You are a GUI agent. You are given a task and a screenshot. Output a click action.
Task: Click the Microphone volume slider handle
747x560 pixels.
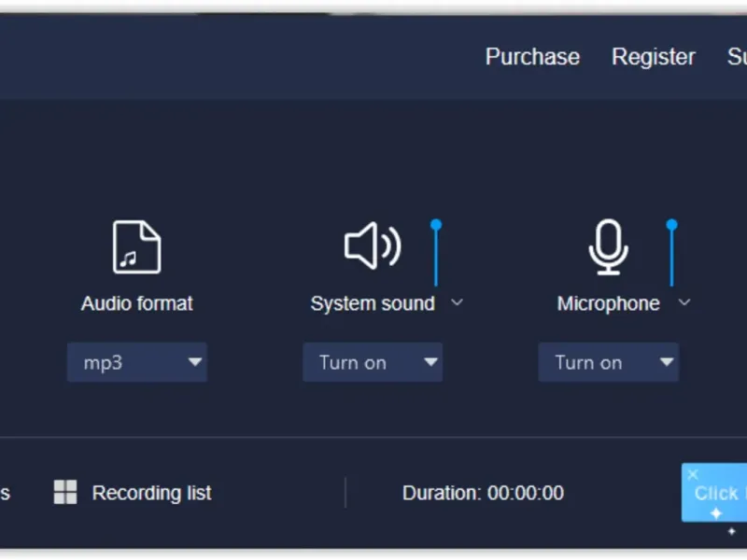click(671, 225)
